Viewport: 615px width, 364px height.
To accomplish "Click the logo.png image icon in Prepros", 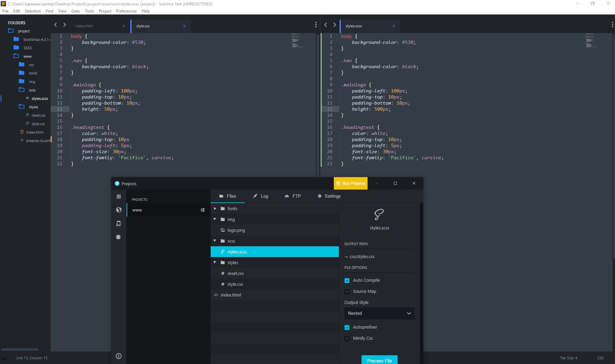I will (x=223, y=230).
